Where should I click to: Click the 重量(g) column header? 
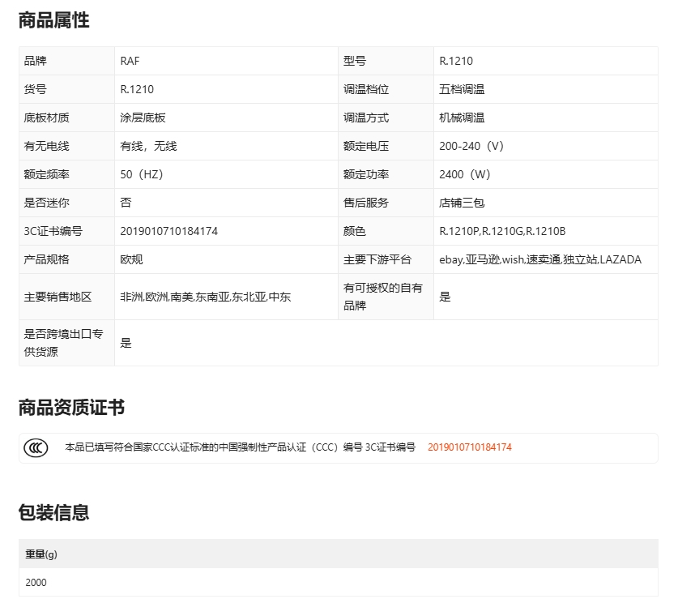click(41, 554)
